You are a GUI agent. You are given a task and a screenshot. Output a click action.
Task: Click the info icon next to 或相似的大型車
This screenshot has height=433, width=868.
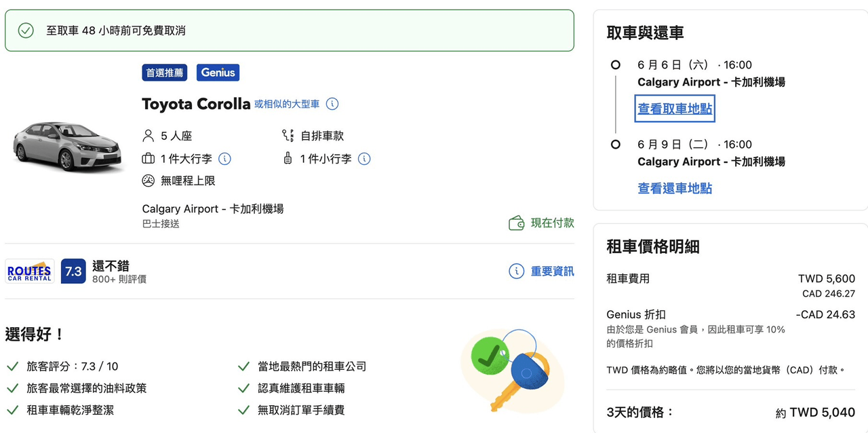[332, 104]
